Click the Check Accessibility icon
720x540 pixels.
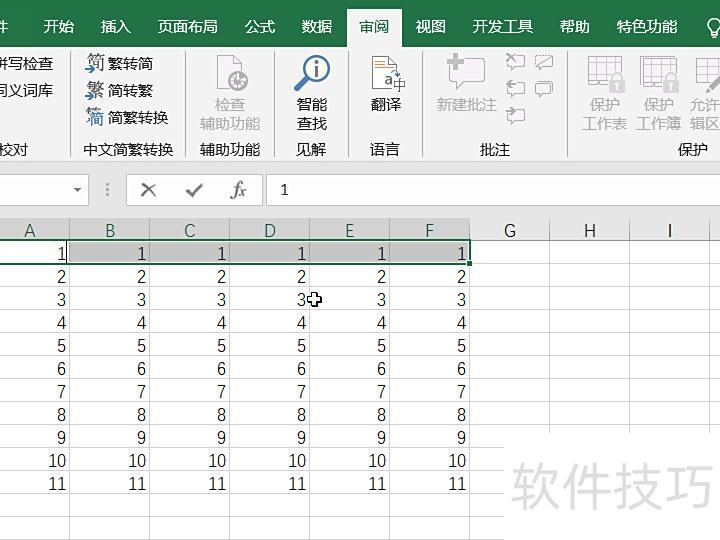(230, 74)
